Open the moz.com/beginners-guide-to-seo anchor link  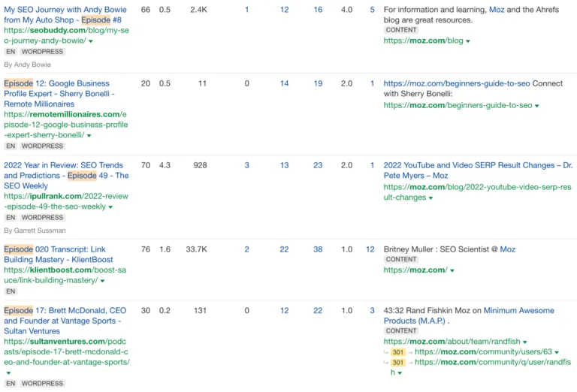coord(457,83)
